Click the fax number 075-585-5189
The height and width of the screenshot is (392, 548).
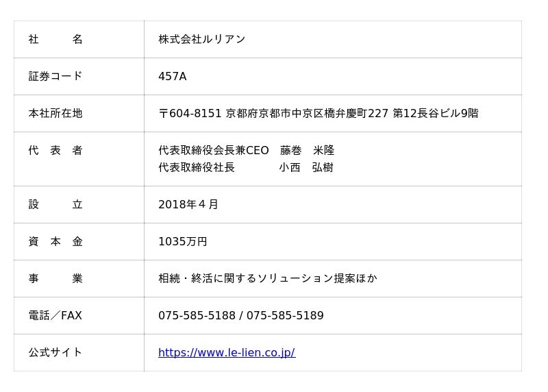click(285, 315)
